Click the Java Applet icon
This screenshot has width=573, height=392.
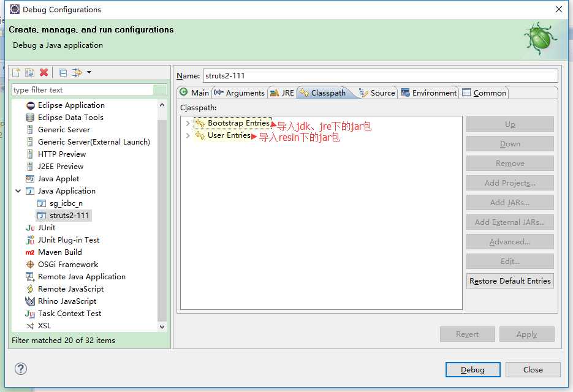30,179
